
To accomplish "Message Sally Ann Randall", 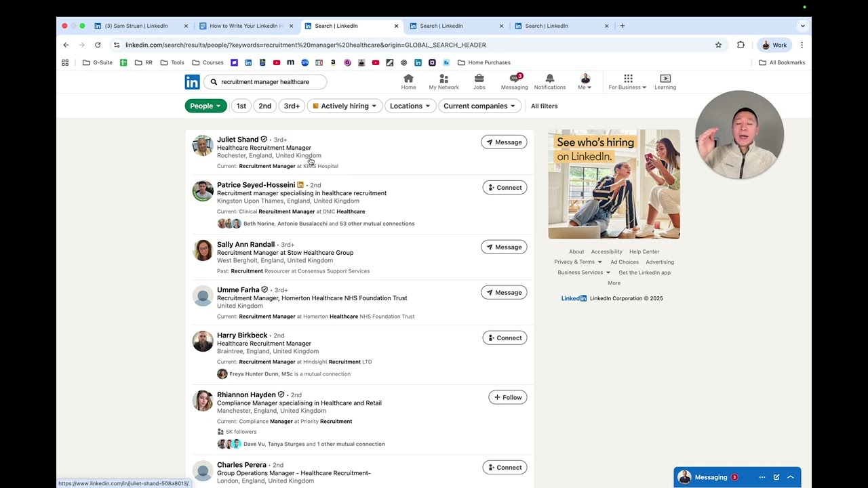I will [x=504, y=247].
